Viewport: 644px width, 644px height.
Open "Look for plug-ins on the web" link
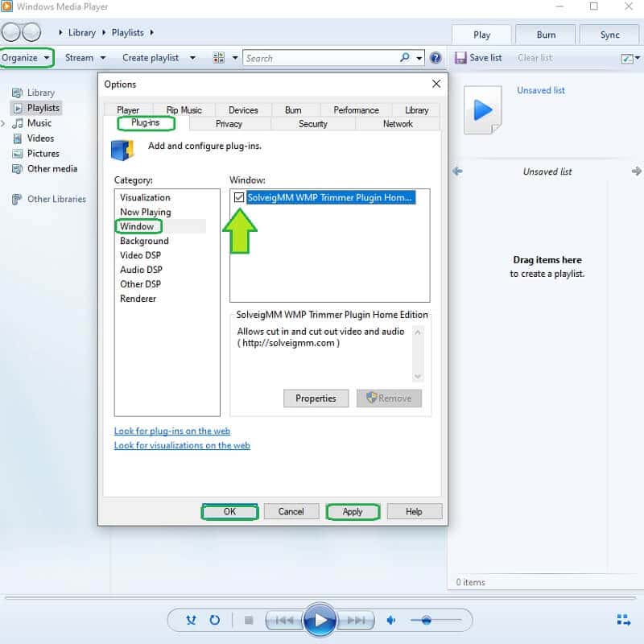(x=171, y=431)
